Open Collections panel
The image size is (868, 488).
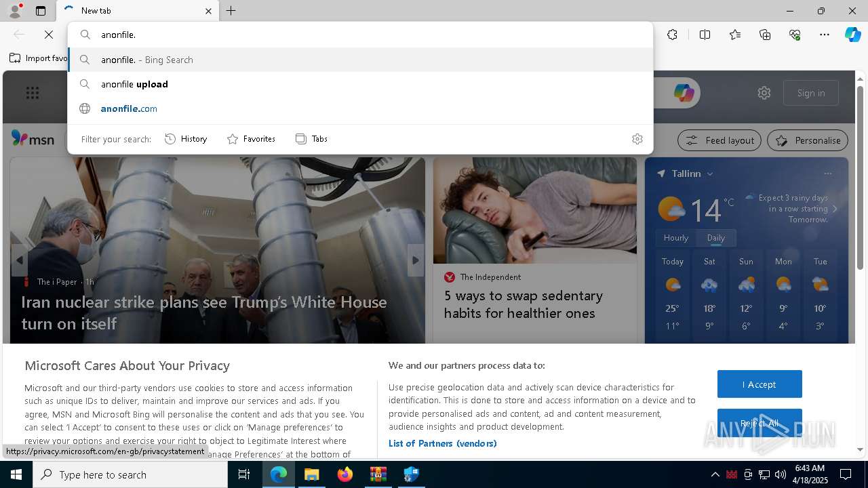765,35
